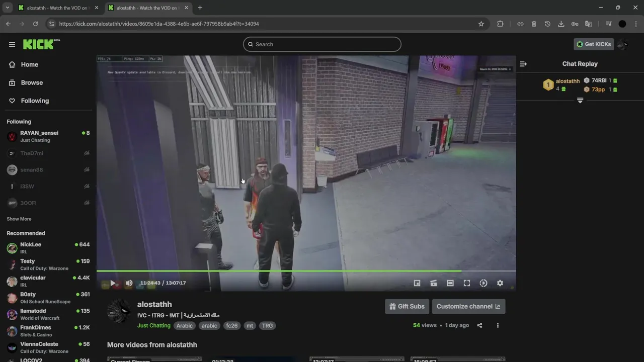Click the KICK logo
644x362 pixels.
41,44
